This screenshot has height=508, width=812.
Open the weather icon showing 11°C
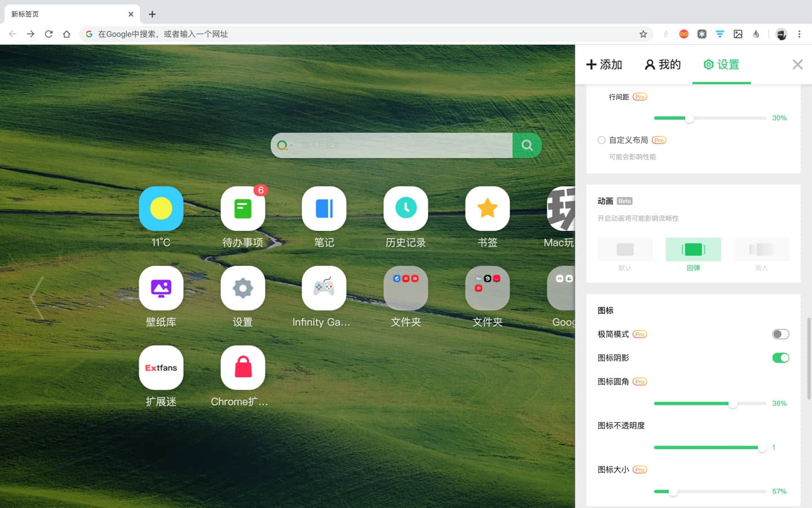161,208
